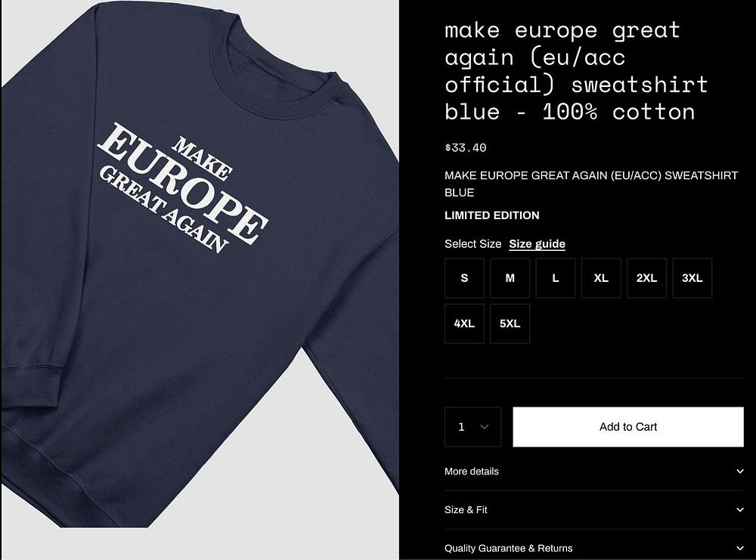Click the quantity dropdown chevron arrow

pyautogui.click(x=485, y=427)
